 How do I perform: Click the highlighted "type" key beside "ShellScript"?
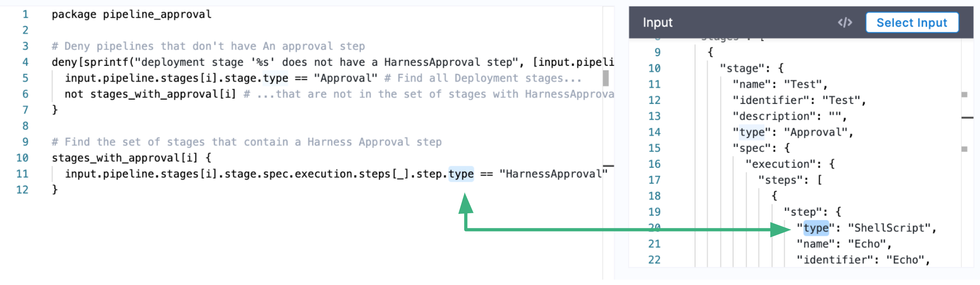point(816,228)
